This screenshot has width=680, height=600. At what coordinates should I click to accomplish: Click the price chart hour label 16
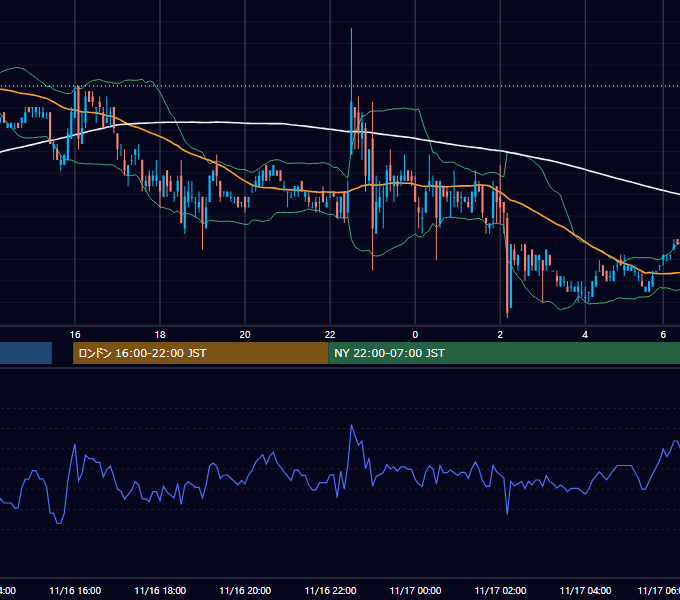[75, 334]
